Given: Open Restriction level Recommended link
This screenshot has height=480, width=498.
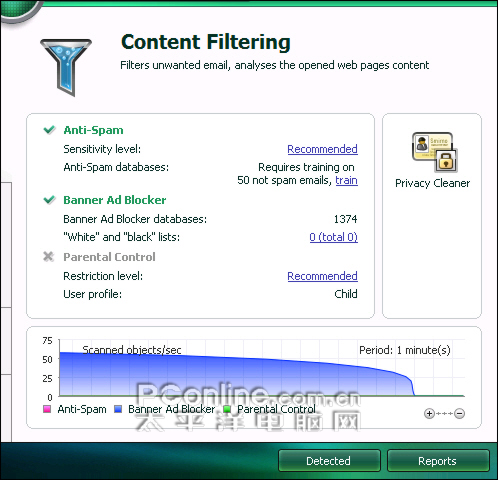Looking at the screenshot, I should point(322,276).
